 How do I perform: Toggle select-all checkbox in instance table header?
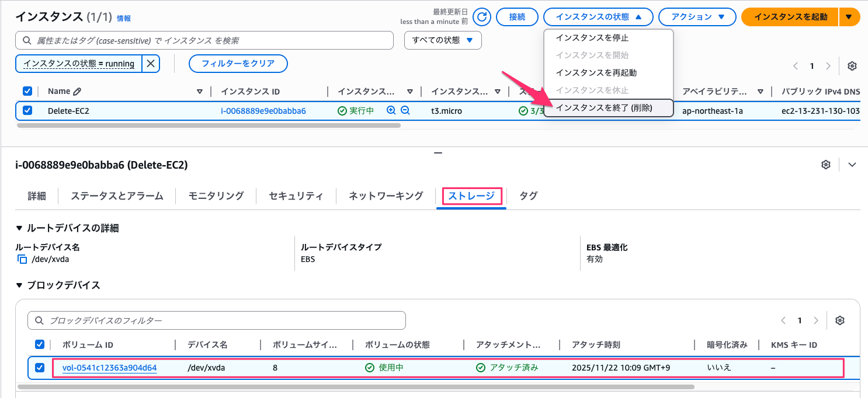point(27,91)
